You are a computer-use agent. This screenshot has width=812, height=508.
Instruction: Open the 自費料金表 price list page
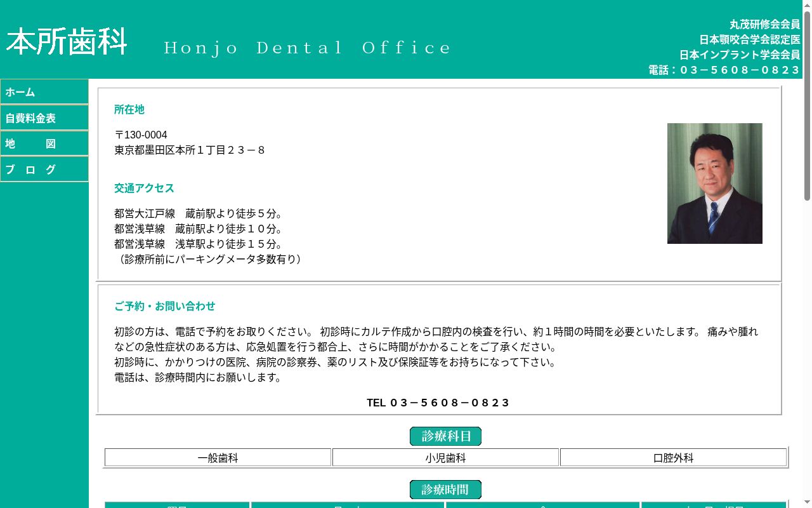point(44,118)
